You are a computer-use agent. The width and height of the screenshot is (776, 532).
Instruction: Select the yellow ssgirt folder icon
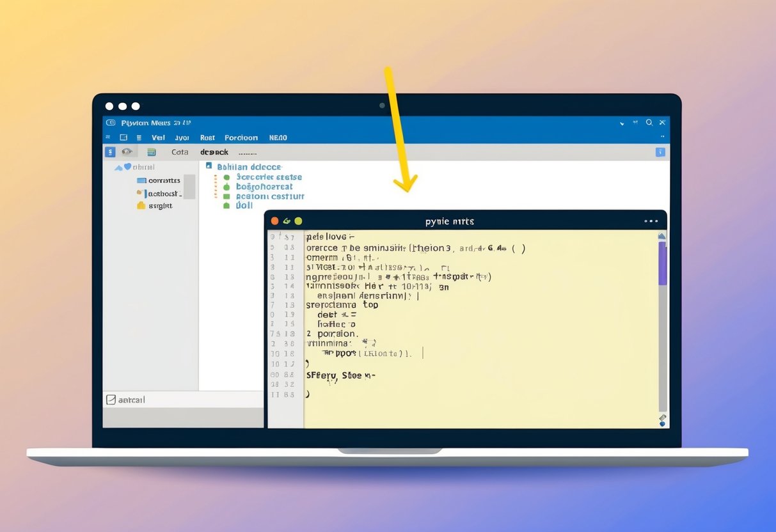(x=140, y=205)
